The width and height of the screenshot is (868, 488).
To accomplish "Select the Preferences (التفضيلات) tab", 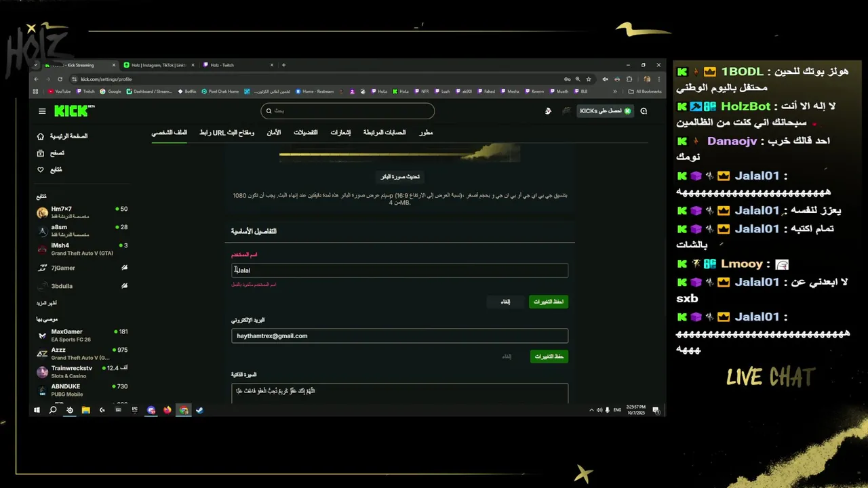I will point(305,132).
